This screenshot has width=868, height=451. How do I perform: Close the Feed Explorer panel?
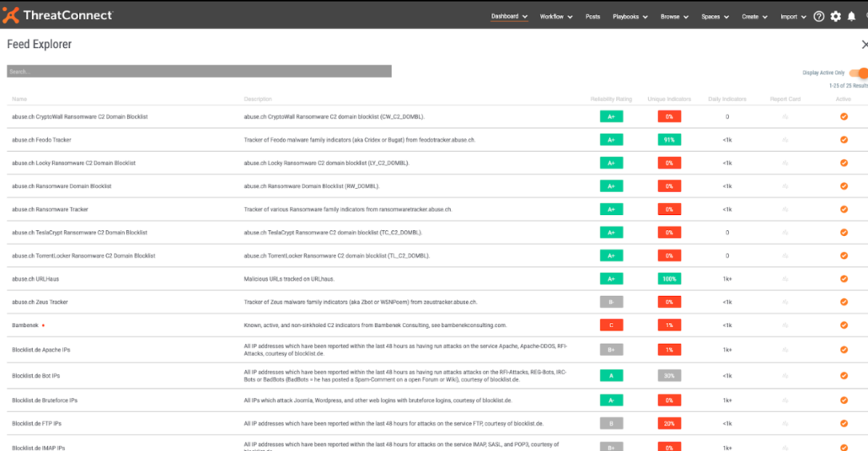(864, 45)
